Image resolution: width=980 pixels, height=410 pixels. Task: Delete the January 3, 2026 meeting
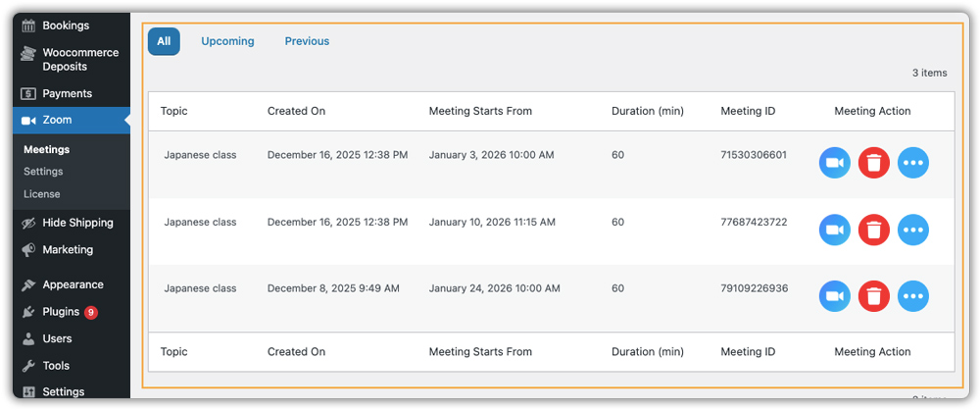pyautogui.click(x=873, y=163)
